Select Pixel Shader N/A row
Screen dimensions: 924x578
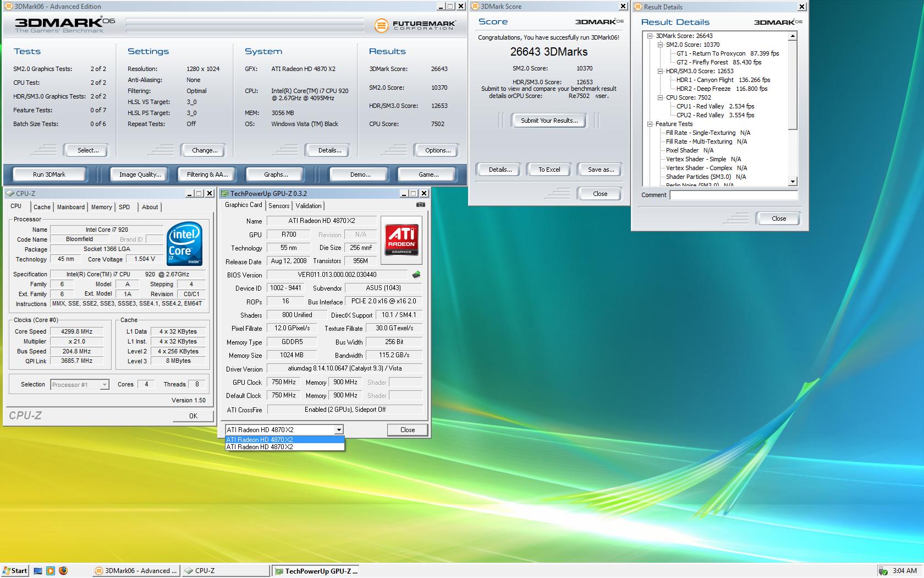click(x=690, y=150)
